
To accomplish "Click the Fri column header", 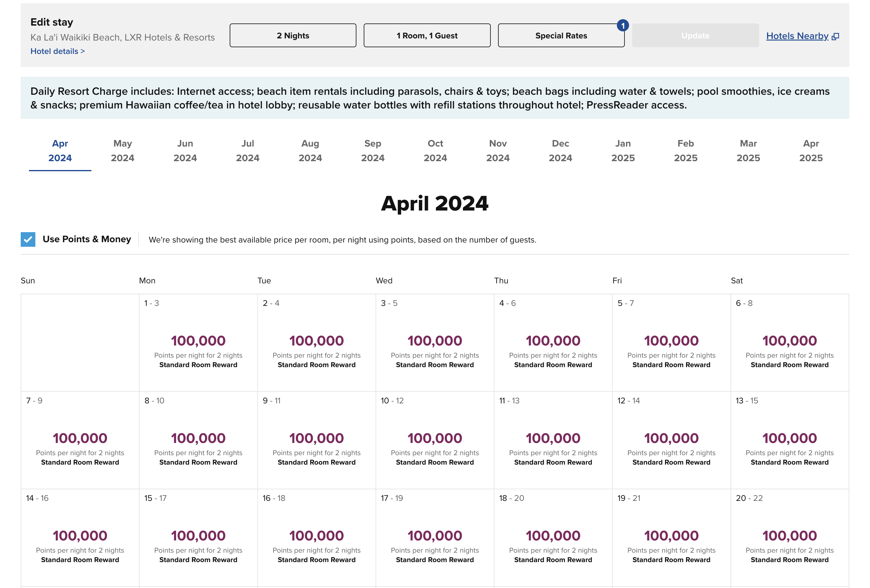I will pyautogui.click(x=617, y=281).
